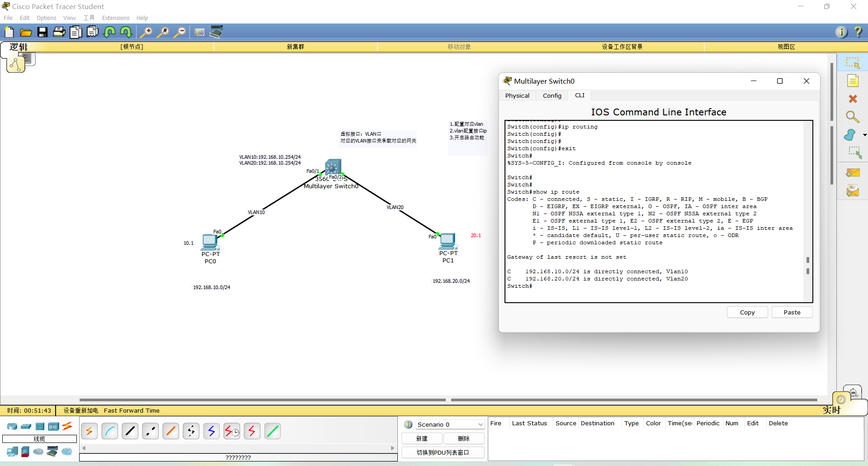Click the PC0 device on the canvas
868x466 pixels.
point(210,242)
